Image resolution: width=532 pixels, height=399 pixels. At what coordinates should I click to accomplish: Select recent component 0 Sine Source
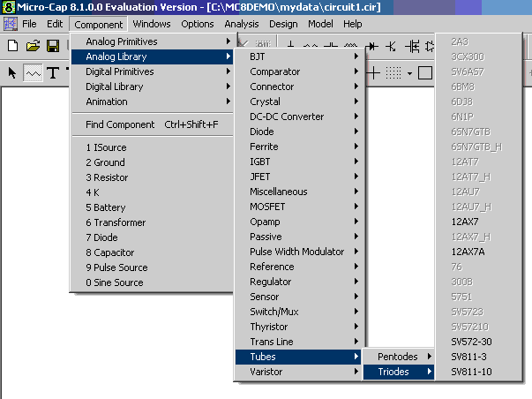coord(152,282)
